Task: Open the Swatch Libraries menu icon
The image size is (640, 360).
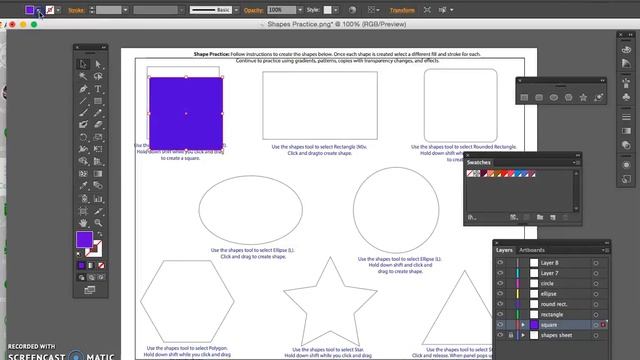Action: 472,218
